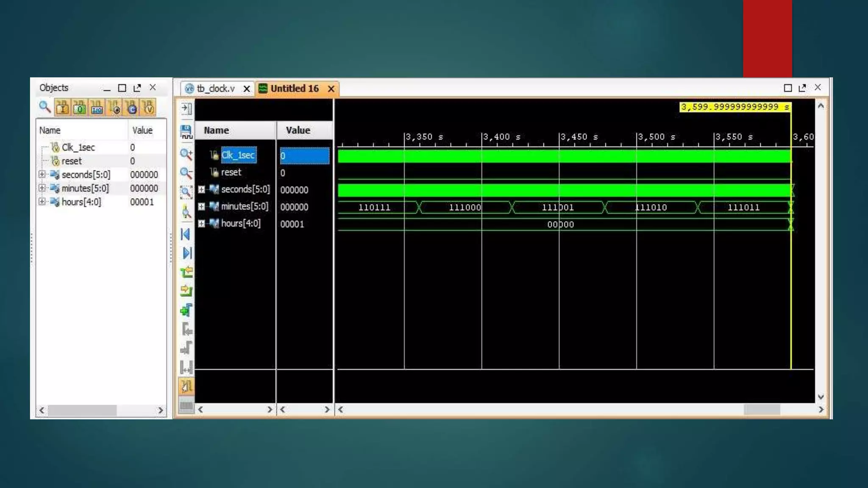Go to the next marker
Image resolution: width=868 pixels, height=488 pixels.
click(x=186, y=348)
